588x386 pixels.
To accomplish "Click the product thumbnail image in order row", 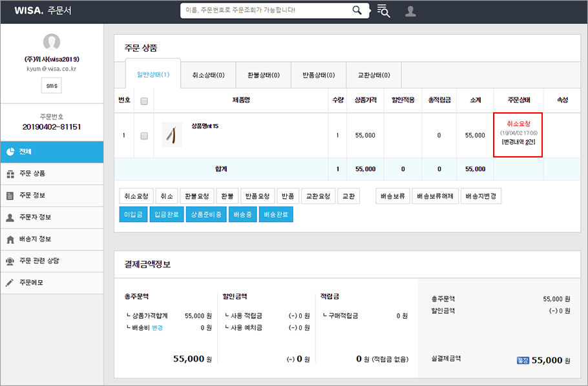I will coord(172,134).
